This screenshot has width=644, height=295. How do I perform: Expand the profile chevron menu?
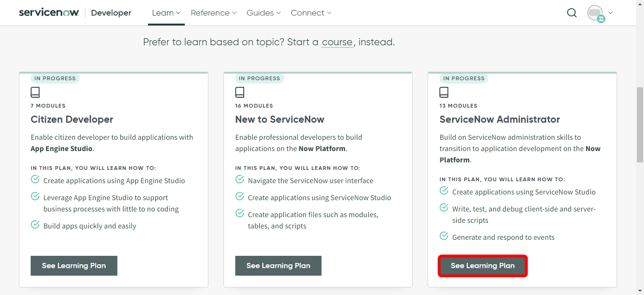point(610,13)
